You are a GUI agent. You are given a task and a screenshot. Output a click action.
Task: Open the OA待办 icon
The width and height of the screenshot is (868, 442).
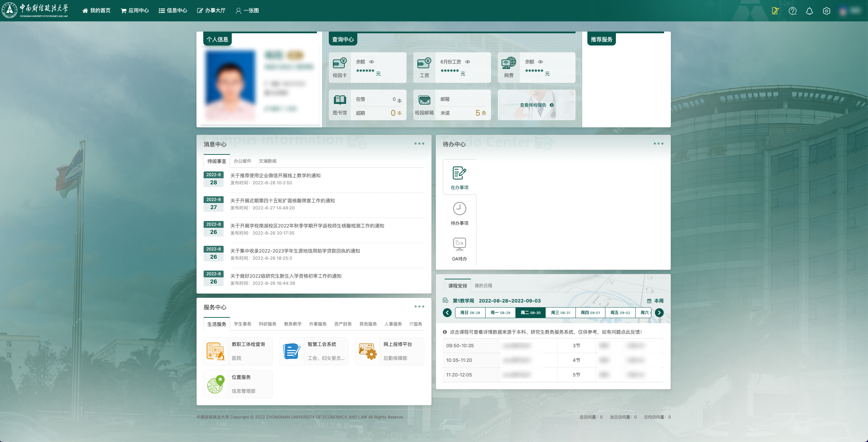click(459, 244)
